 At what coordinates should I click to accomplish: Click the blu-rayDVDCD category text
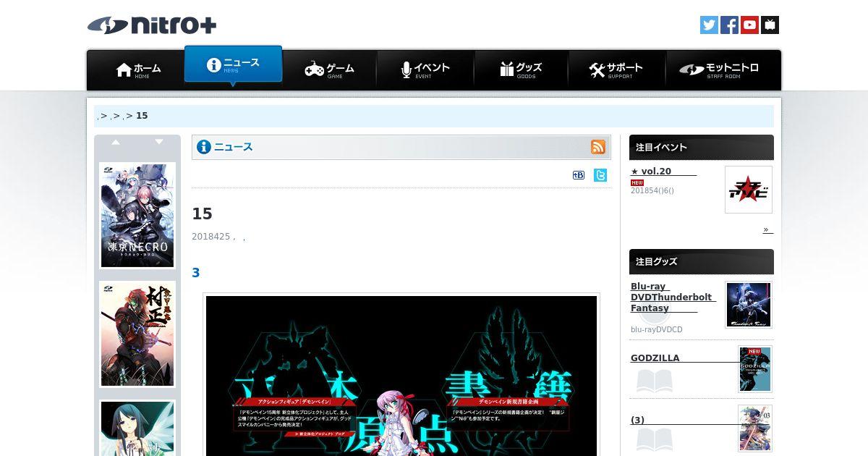click(x=657, y=329)
